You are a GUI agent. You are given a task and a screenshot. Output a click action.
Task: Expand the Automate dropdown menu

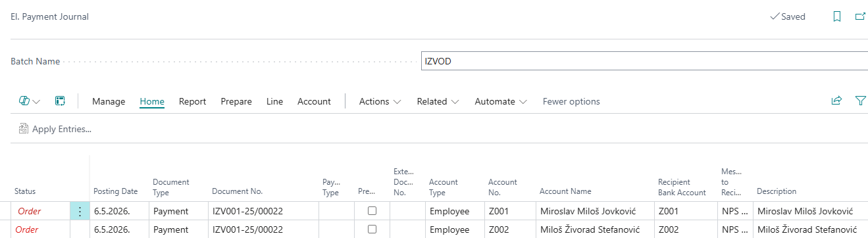click(x=501, y=101)
